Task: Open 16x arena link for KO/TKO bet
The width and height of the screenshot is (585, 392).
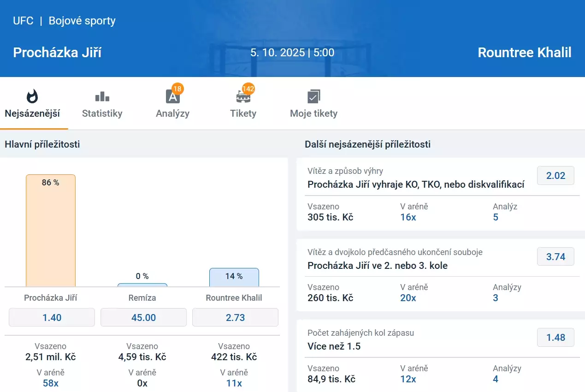Action: tap(408, 217)
